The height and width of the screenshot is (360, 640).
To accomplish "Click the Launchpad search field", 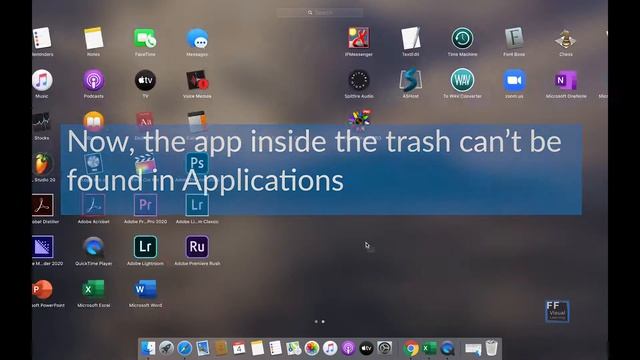I will point(320,13).
